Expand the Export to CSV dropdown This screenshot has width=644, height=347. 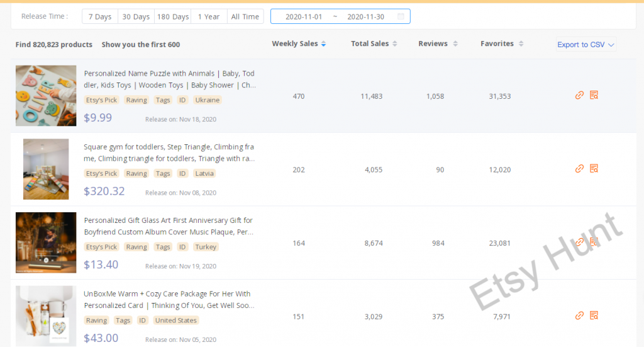click(586, 45)
